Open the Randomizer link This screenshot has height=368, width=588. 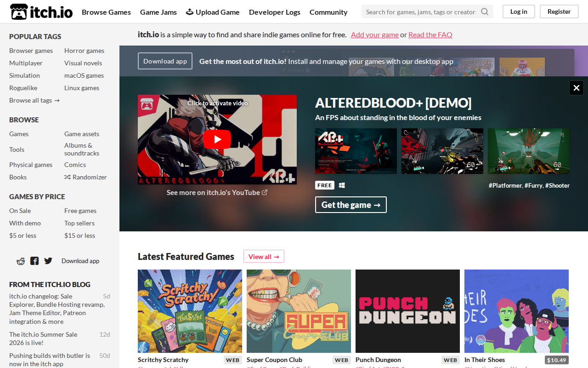point(85,177)
